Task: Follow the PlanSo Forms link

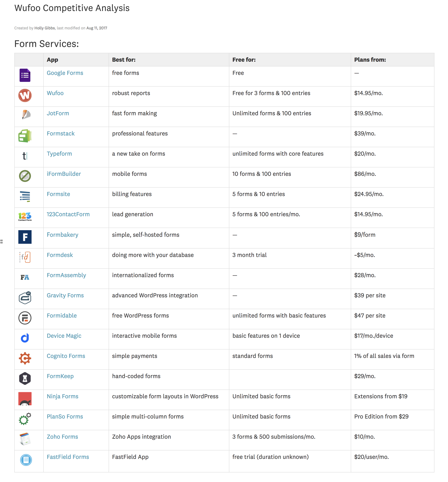Action: [65, 416]
